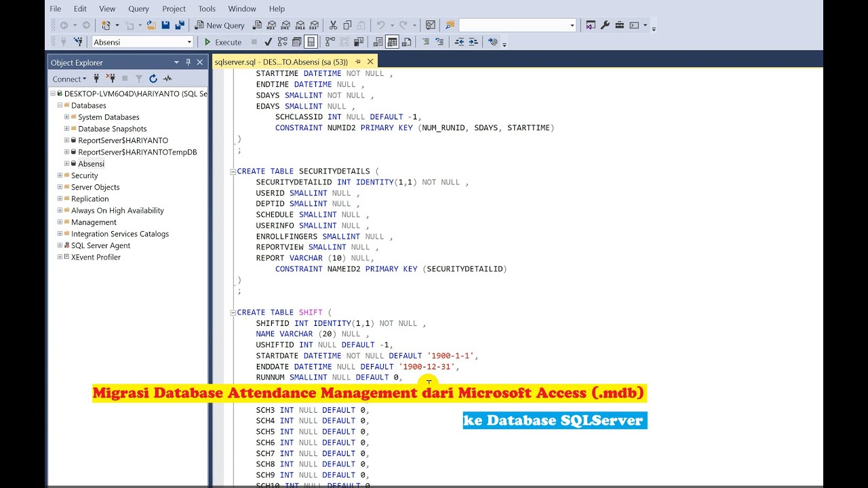Select the sqlserver.sql query tab
The width and height of the screenshot is (868, 488).
click(x=281, y=62)
